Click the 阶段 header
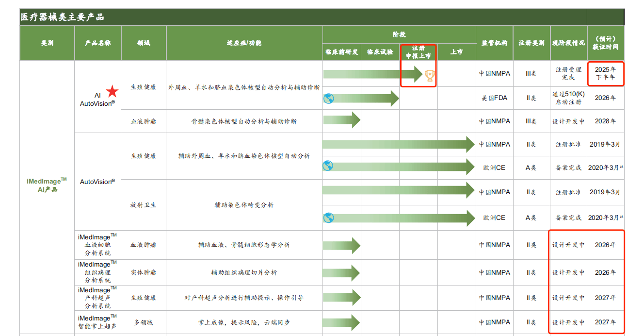The width and height of the screenshot is (644, 336). click(399, 34)
